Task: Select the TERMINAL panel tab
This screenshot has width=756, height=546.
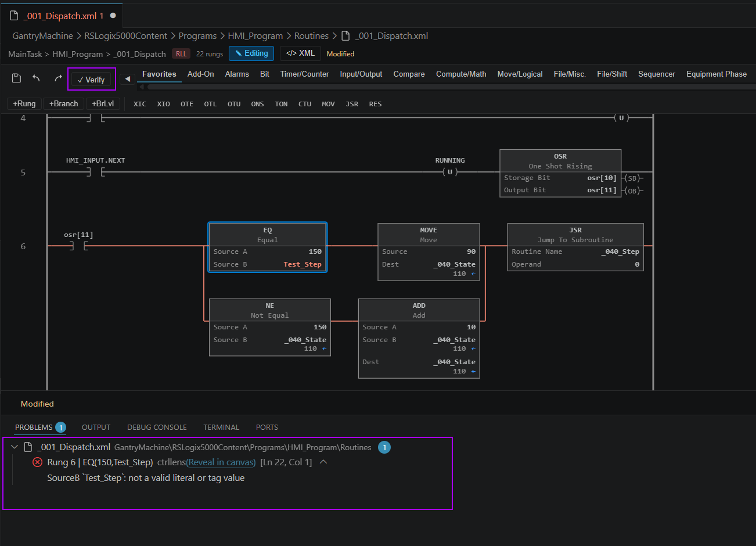Action: tap(221, 427)
